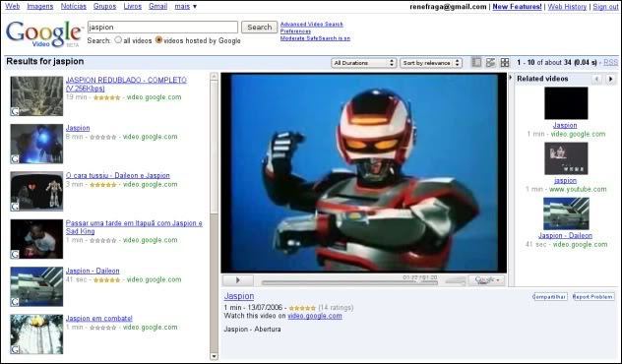Go to the Notícias tab
Screen dimensions: 622x364
click(74, 6)
